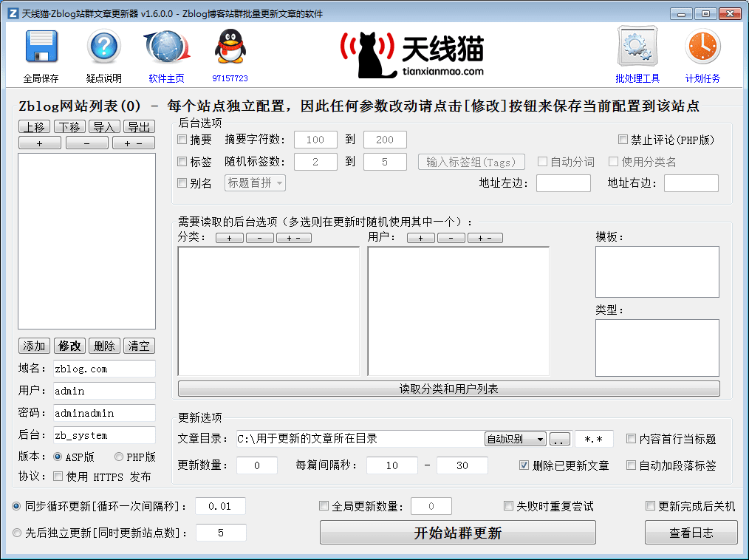This screenshot has height=560, width=749.
Task: Select 同步循环更新 radio option
Action: (17, 506)
